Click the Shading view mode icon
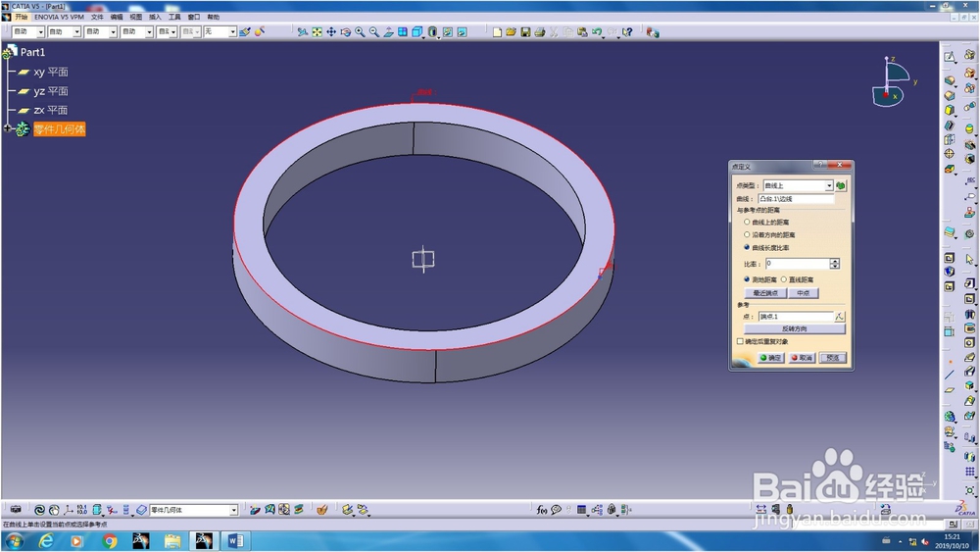Screen dimensions: 980x552 (x=432, y=32)
